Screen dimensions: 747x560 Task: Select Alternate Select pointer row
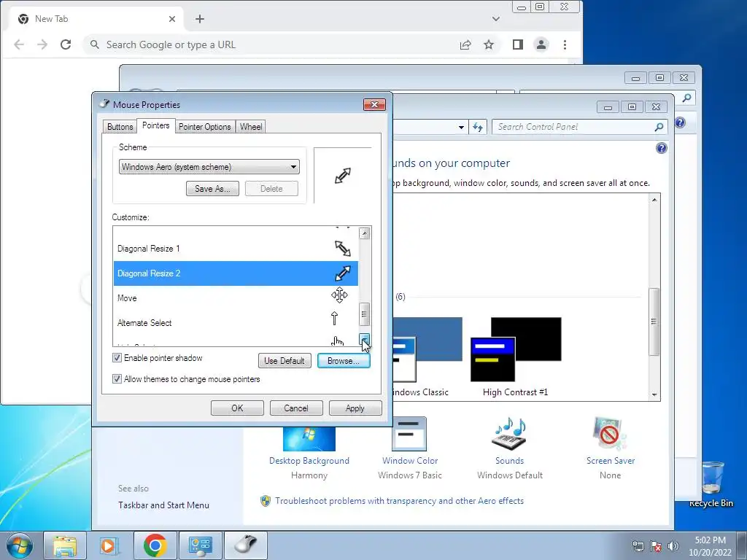236,323
